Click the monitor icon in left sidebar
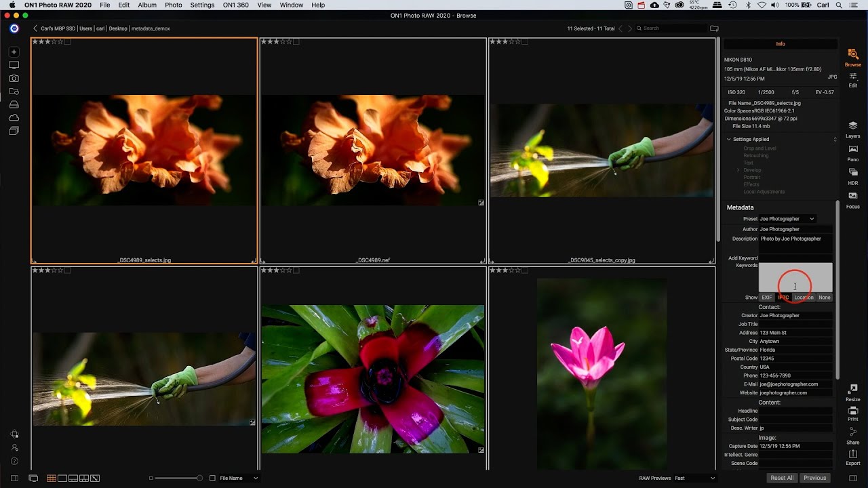Image resolution: width=868 pixels, height=488 pixels. click(14, 65)
